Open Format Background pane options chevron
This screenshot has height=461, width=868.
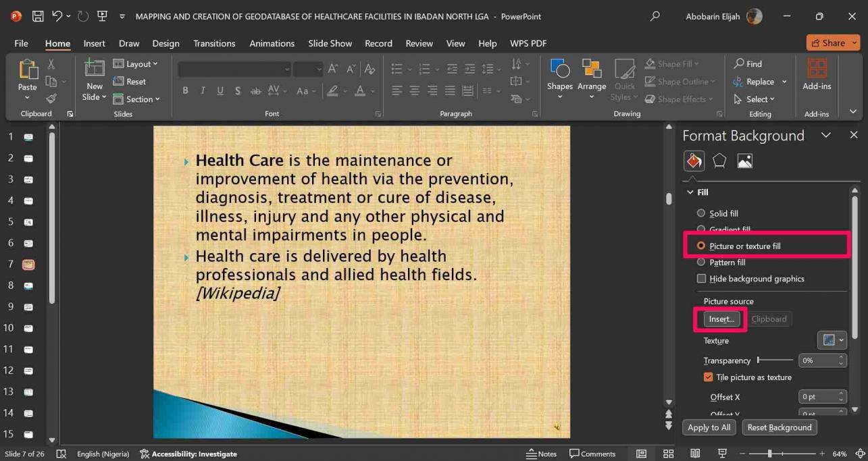pyautogui.click(x=825, y=135)
